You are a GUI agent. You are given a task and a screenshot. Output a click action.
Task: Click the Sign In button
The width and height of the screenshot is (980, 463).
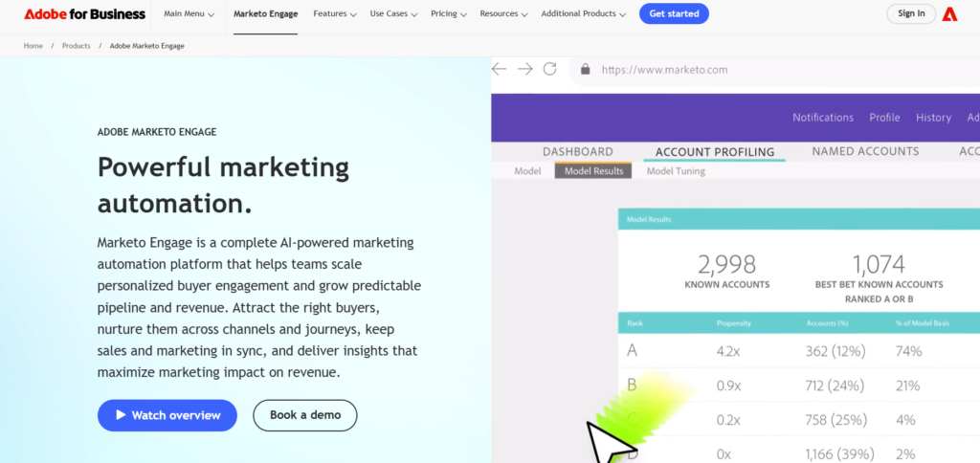(x=912, y=13)
